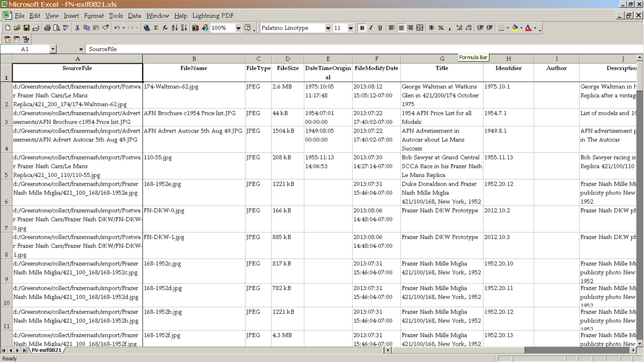
Task: Click the vertical scrollbar down arrow
Action: [639, 343]
